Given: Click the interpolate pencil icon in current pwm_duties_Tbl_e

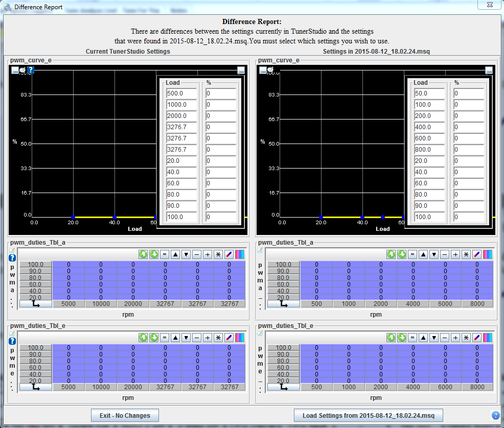Looking at the screenshot, I should (x=229, y=338).
